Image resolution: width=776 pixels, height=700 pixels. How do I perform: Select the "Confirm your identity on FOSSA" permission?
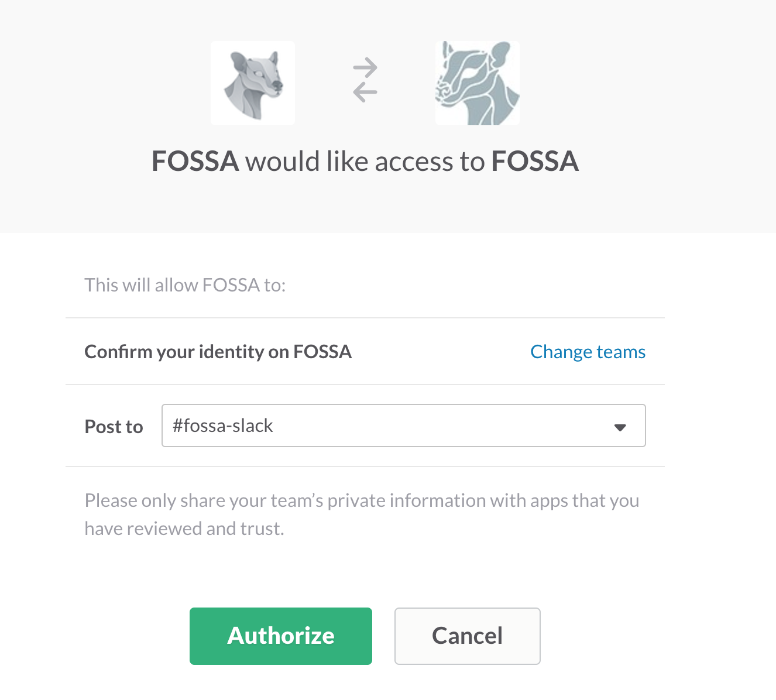pyautogui.click(x=218, y=352)
